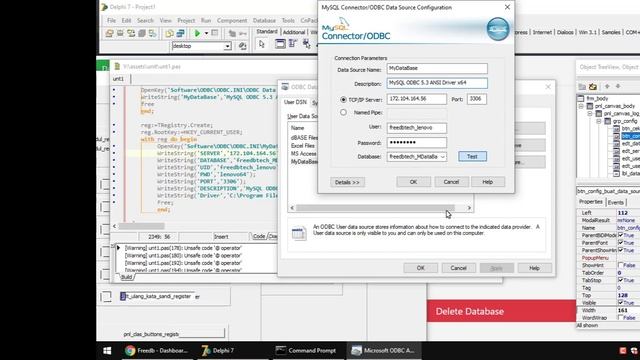This screenshot has width=640, height=360.
Task: Switch to Win 3.1 component palette tab
Action: (x=587, y=32)
